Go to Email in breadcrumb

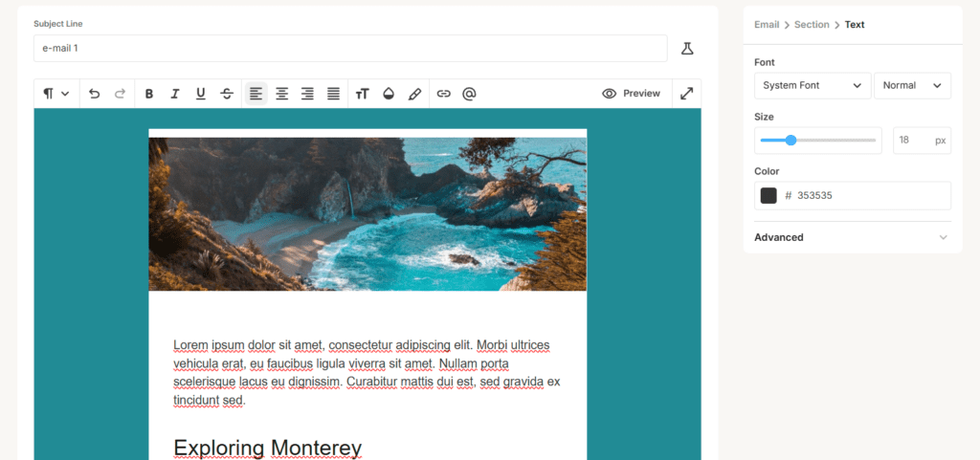point(766,25)
